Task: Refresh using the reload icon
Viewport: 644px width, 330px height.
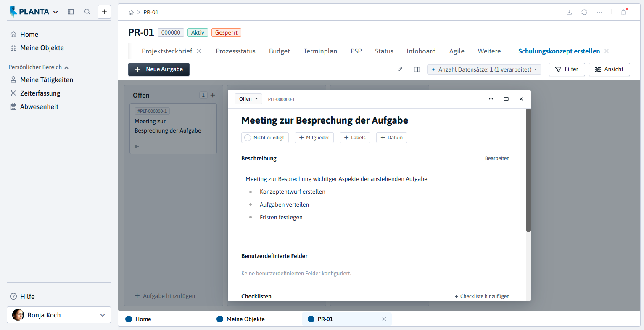Action: pyautogui.click(x=584, y=12)
